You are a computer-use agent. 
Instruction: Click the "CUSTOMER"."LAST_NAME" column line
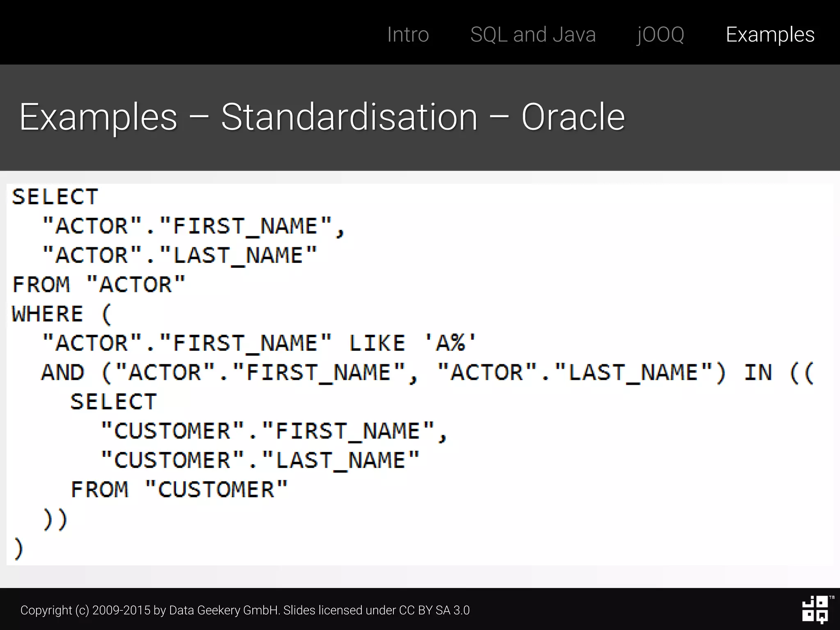click(x=260, y=460)
